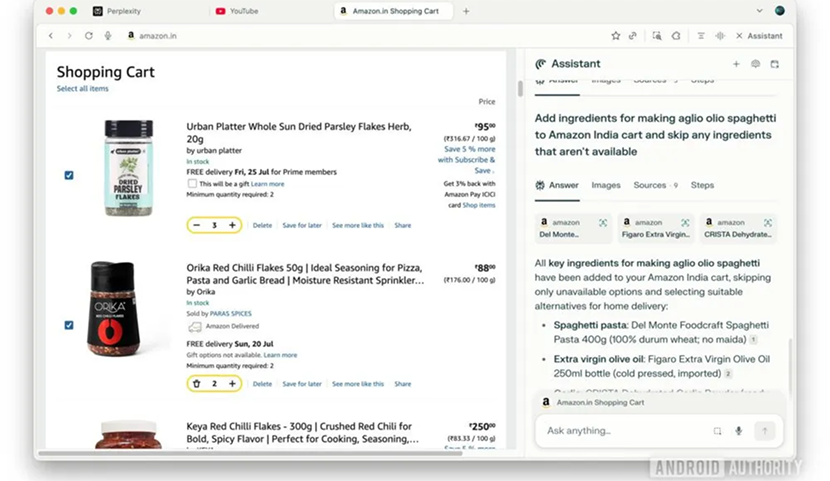Click the profile avatar at the top right
Viewport: 830px width, 481px height.
click(x=780, y=11)
